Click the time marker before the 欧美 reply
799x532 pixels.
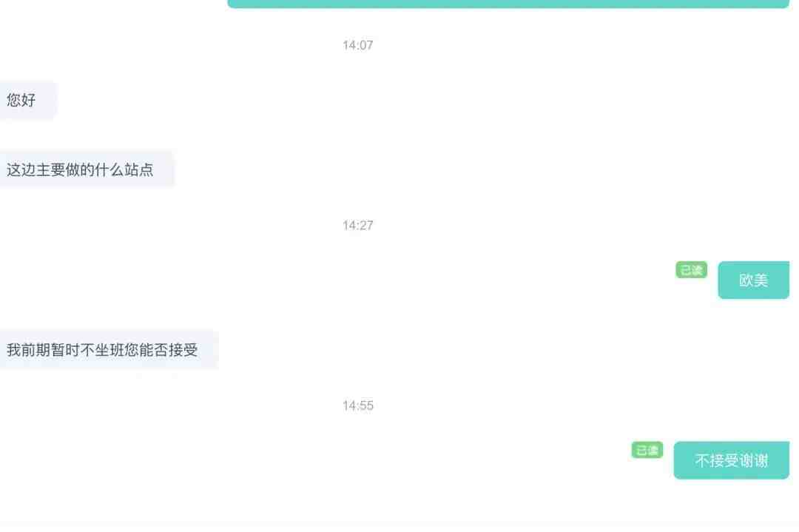pos(358,225)
